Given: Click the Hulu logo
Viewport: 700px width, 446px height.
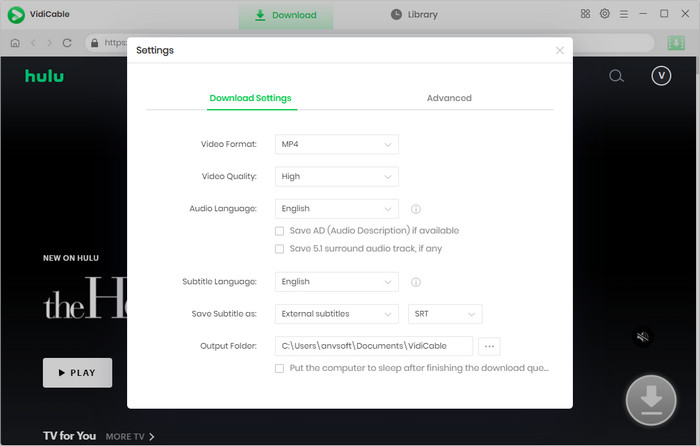Looking at the screenshot, I should [44, 76].
